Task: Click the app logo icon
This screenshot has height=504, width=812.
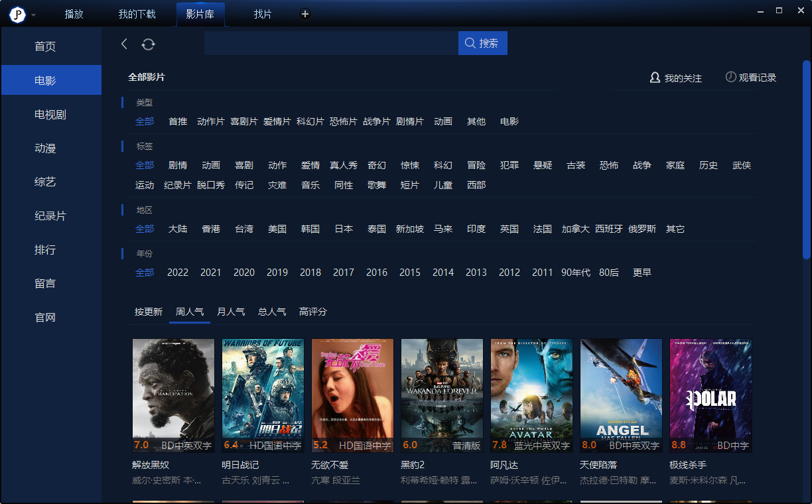Action: click(17, 15)
